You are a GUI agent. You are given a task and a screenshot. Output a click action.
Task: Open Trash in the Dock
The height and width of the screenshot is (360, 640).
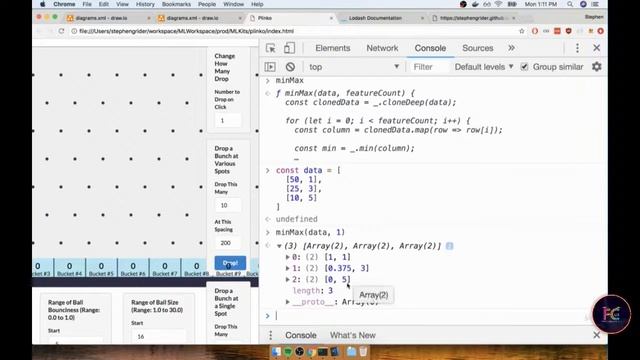(x=363, y=351)
